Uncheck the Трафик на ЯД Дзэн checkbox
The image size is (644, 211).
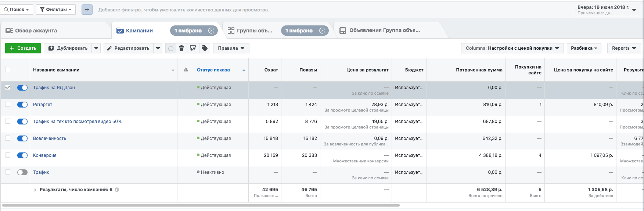click(x=8, y=87)
